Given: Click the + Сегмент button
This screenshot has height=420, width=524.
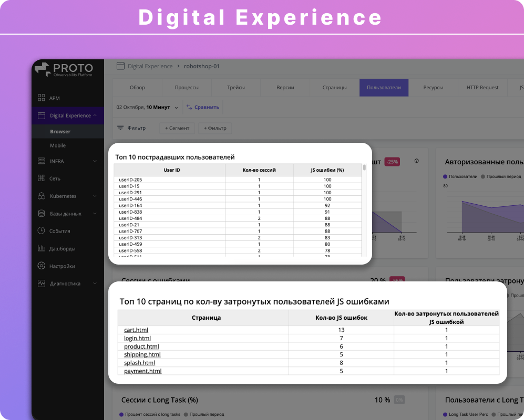Looking at the screenshot, I should [177, 128].
